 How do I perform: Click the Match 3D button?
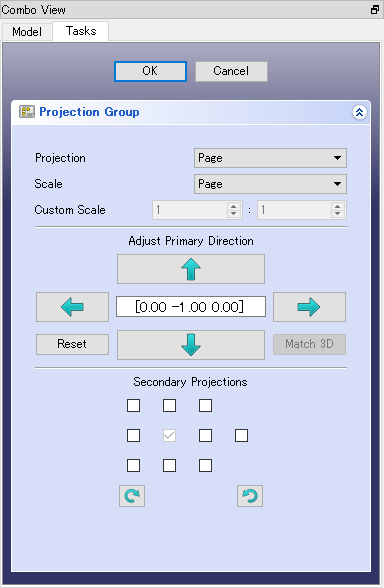tap(309, 344)
